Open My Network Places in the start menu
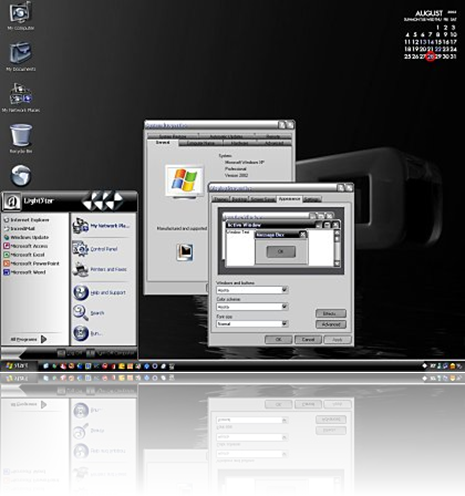Viewport: 465px width, 496px height. coord(101,226)
